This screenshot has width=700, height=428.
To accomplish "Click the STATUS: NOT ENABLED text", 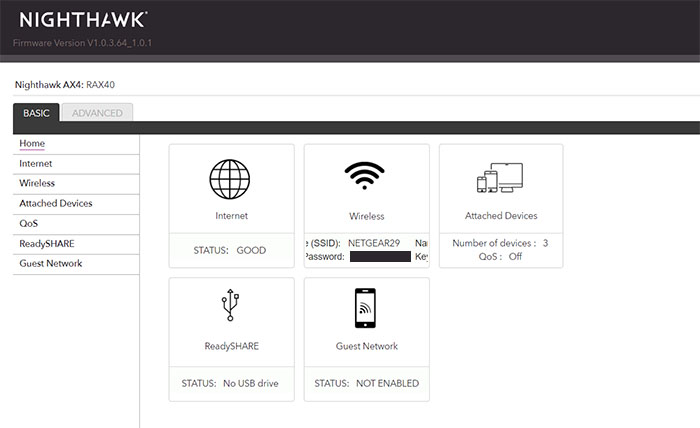I will coord(367,383).
